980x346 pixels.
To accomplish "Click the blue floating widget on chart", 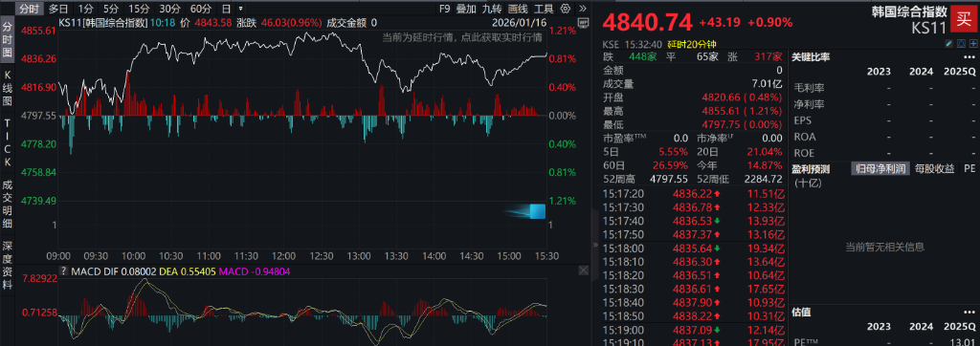I will (537, 211).
